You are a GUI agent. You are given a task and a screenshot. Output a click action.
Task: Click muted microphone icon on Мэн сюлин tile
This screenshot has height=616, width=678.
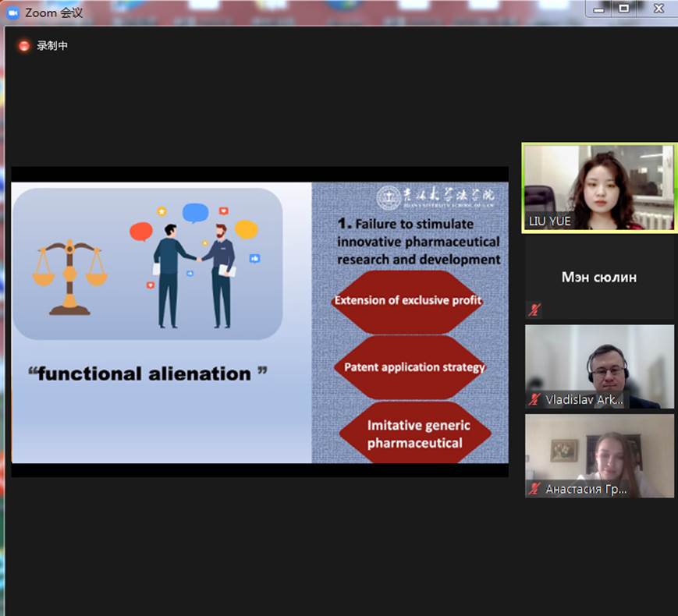coord(534,310)
